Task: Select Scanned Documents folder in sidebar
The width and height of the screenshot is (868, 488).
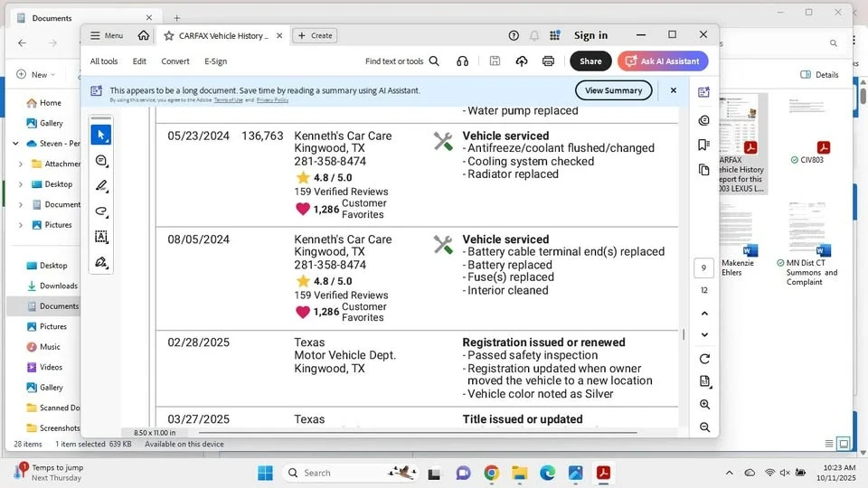Action: (53, 408)
